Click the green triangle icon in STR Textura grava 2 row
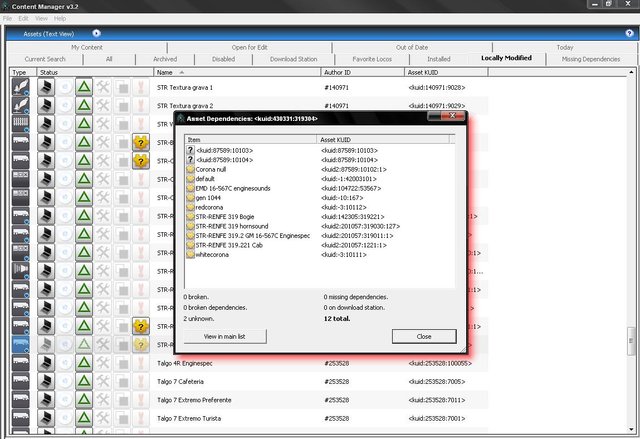Screen dimensions: 640x439 tap(84, 107)
